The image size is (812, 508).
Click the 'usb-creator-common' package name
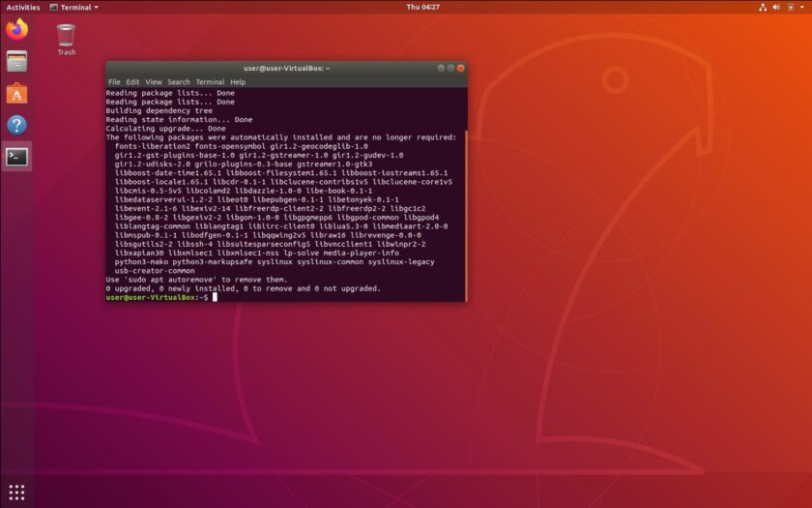155,271
